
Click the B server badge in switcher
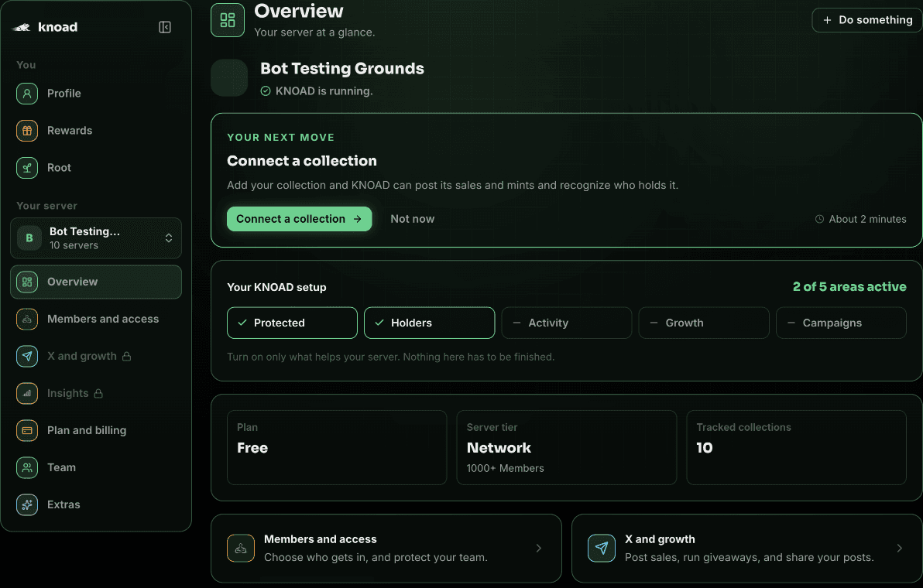tap(29, 238)
